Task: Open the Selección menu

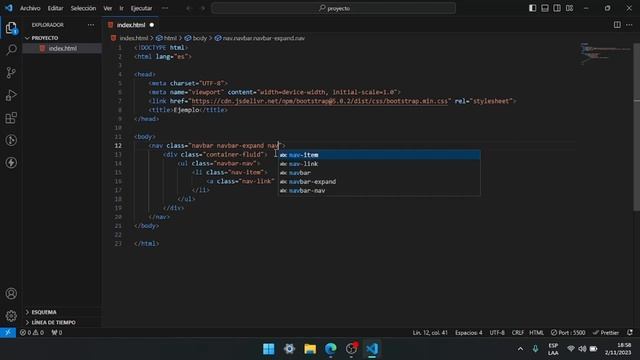Action: click(x=83, y=8)
